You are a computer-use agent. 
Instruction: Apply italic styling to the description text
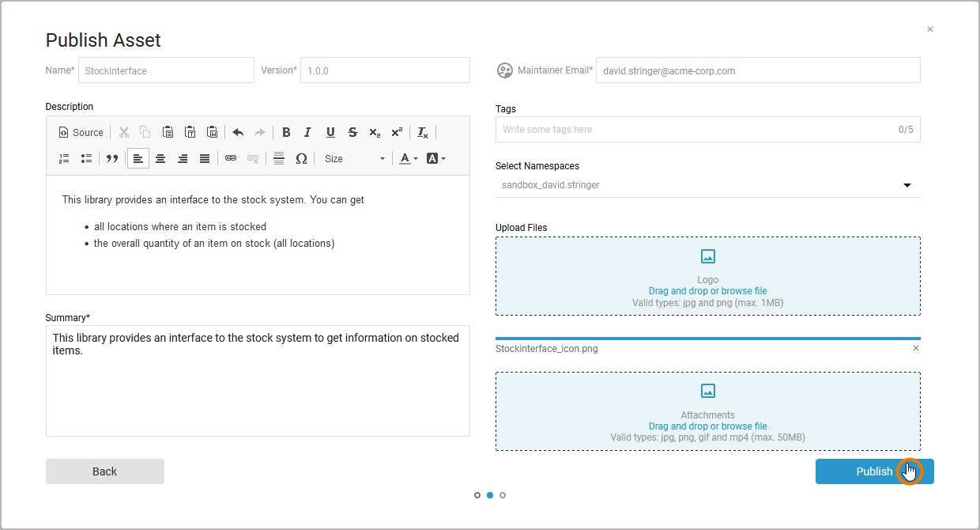(x=307, y=132)
